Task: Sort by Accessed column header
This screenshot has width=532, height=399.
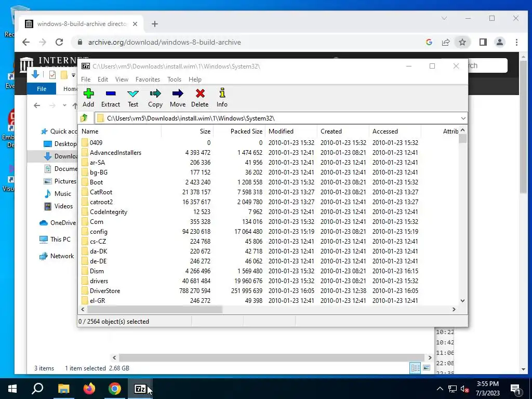Action: point(395,131)
